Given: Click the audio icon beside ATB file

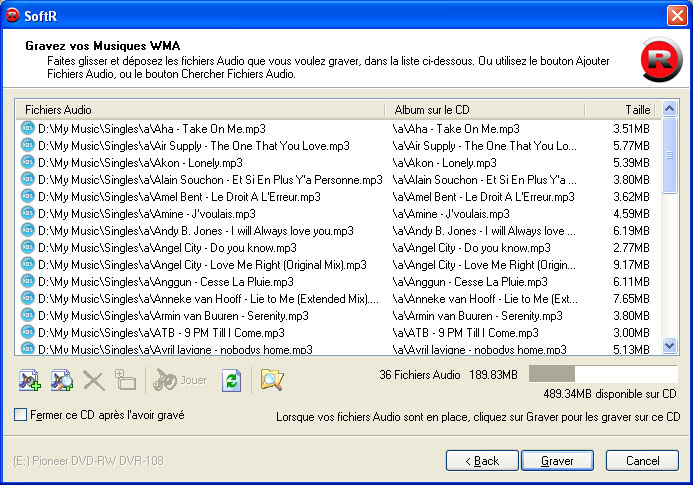Looking at the screenshot, I should [x=27, y=332].
